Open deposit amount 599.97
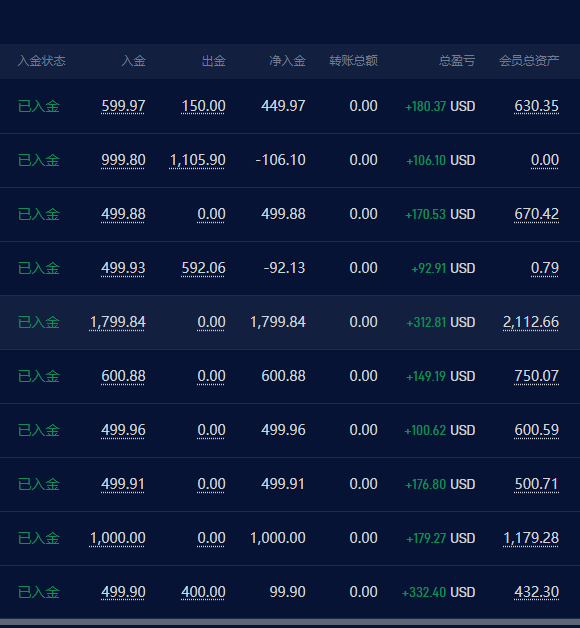The image size is (580, 628). (x=123, y=106)
